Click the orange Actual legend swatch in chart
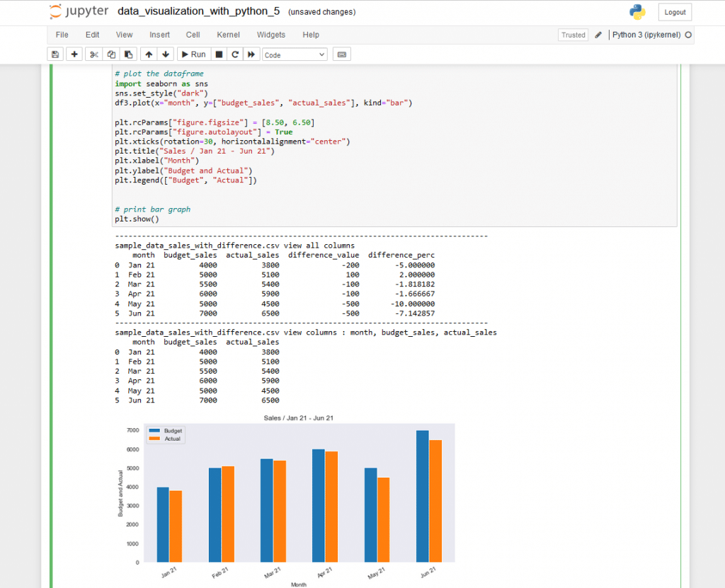This screenshot has width=725, height=588. pyautogui.click(x=154, y=439)
